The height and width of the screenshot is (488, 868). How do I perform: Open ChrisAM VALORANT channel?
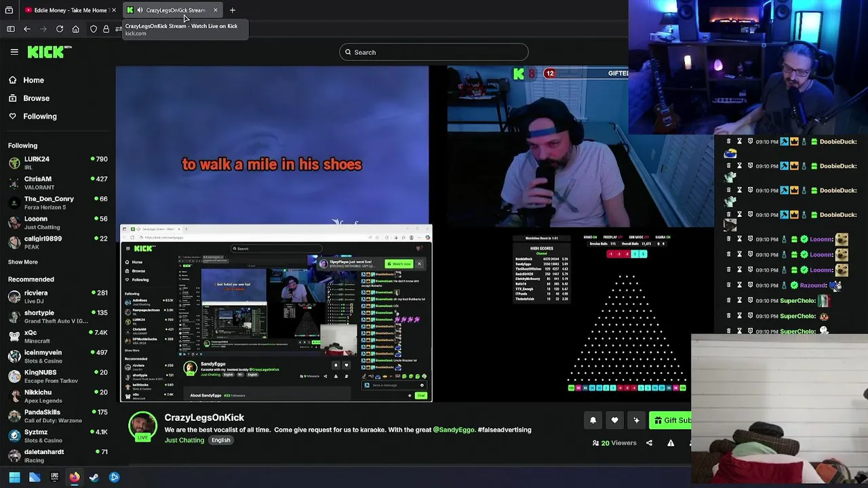pyautogui.click(x=58, y=182)
